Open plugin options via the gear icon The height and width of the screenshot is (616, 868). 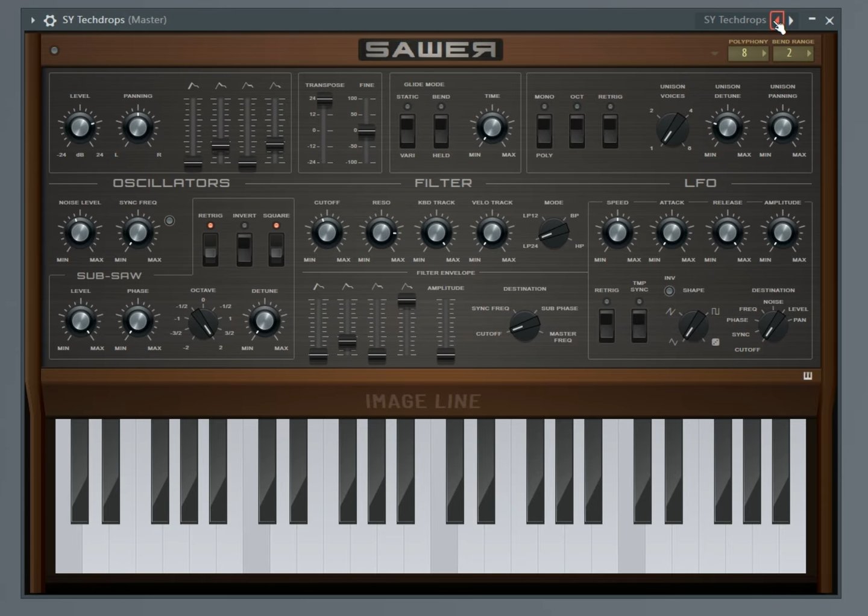pos(50,20)
